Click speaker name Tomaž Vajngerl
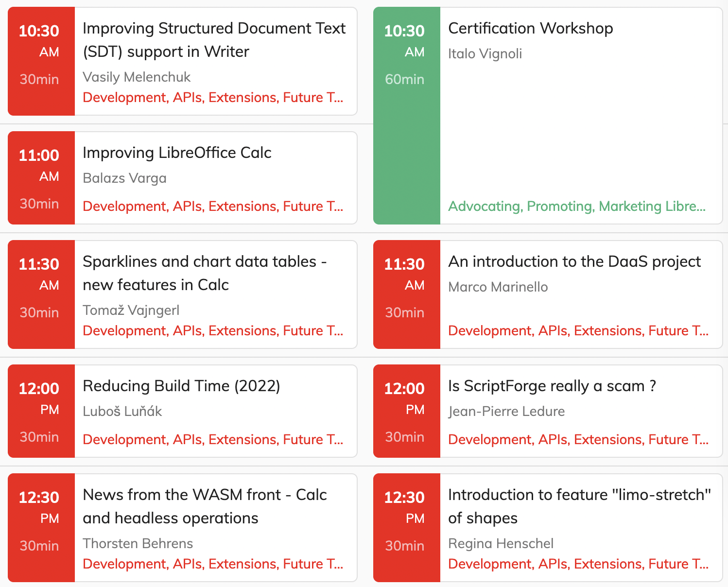The height and width of the screenshot is (587, 728). pyautogui.click(x=131, y=310)
